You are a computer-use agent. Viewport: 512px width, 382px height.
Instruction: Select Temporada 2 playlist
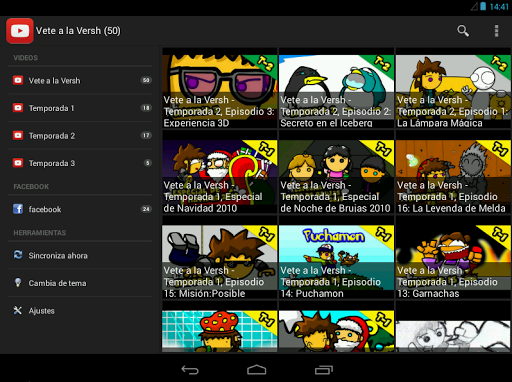point(80,136)
